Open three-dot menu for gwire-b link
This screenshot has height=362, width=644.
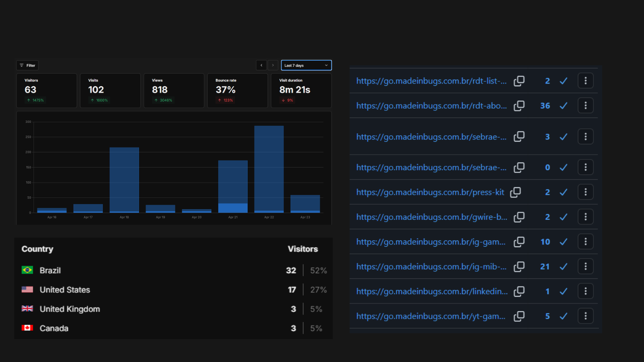pyautogui.click(x=585, y=217)
